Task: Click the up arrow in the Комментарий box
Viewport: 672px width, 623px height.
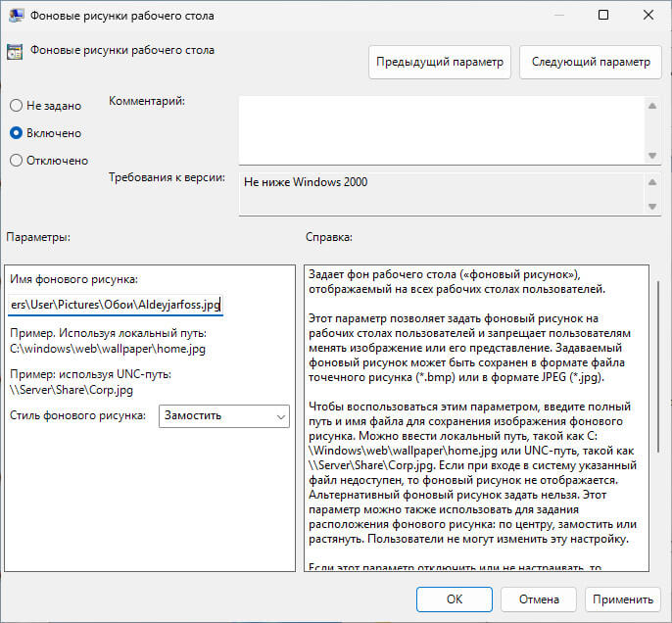Action: (x=652, y=103)
